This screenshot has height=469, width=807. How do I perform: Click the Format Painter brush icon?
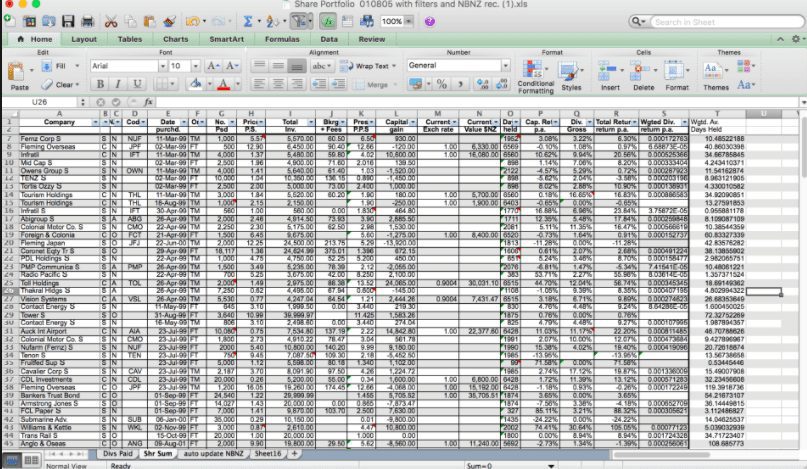169,21
